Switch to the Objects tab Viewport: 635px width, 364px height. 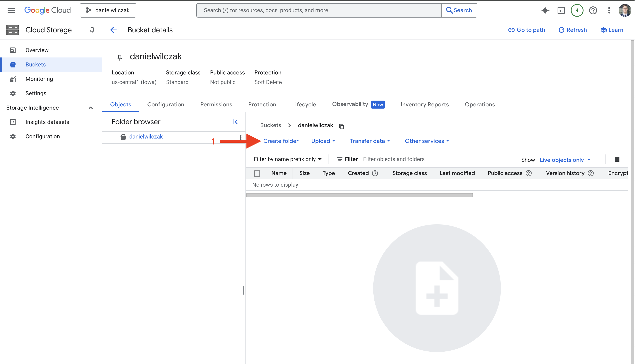[121, 105]
